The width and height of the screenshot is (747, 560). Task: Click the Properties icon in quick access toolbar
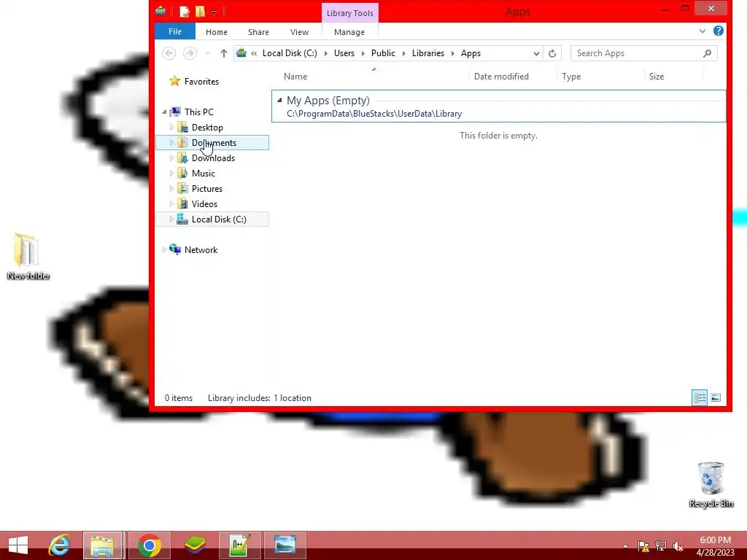tap(185, 12)
